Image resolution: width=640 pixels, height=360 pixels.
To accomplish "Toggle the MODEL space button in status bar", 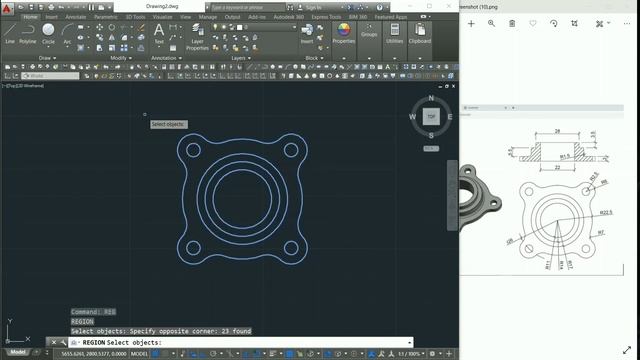I will coord(139,353).
